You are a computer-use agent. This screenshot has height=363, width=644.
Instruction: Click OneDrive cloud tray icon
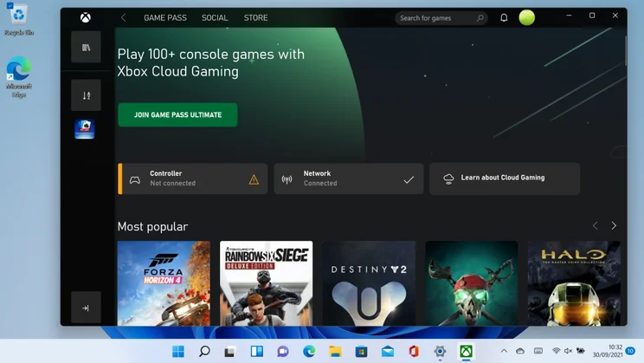click(520, 351)
